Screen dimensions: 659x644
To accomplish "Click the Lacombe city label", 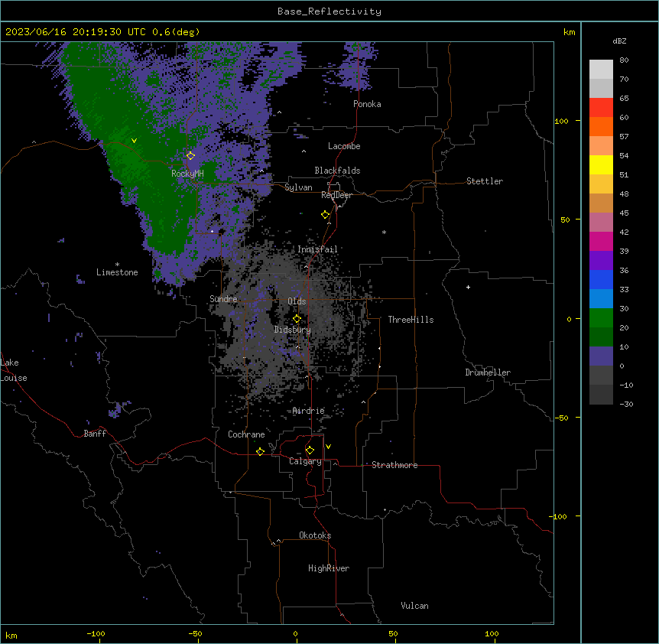I will click(x=344, y=146).
